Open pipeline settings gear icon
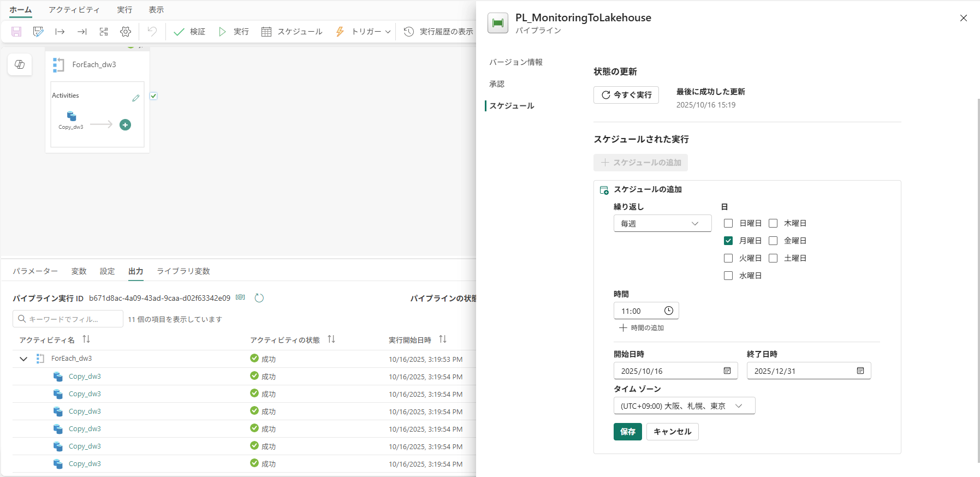 126,32
